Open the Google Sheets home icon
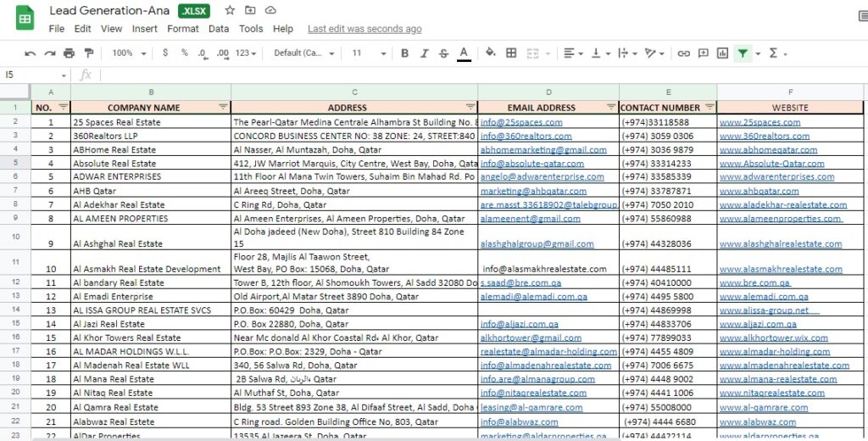This screenshot has height=441, width=868. coord(25,19)
